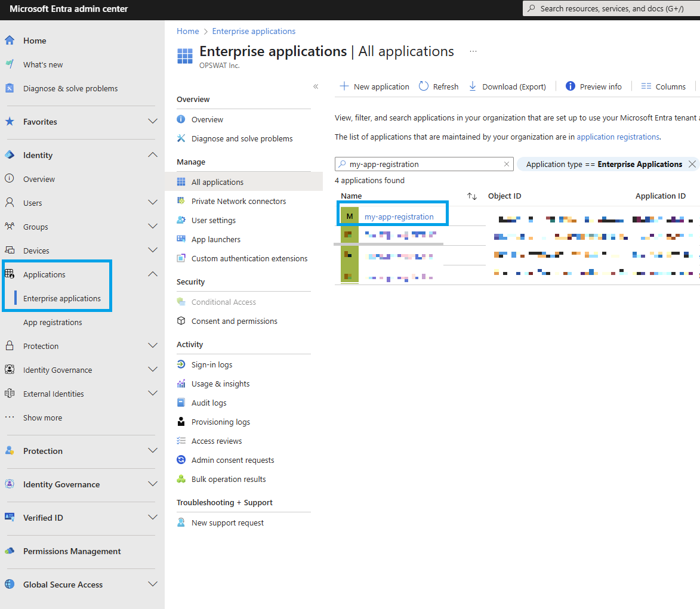Expand the Users submenu chevron
This screenshot has width=700, height=609.
click(x=153, y=203)
